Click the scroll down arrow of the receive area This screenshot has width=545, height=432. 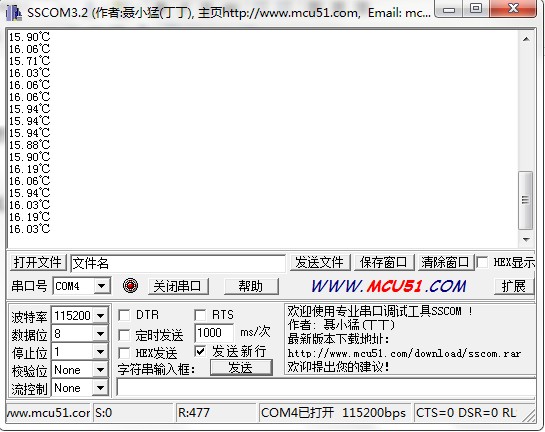(x=526, y=239)
